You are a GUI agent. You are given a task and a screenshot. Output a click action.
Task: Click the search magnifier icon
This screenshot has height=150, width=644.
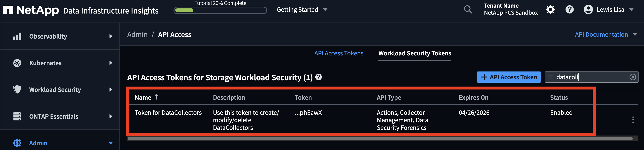click(468, 10)
